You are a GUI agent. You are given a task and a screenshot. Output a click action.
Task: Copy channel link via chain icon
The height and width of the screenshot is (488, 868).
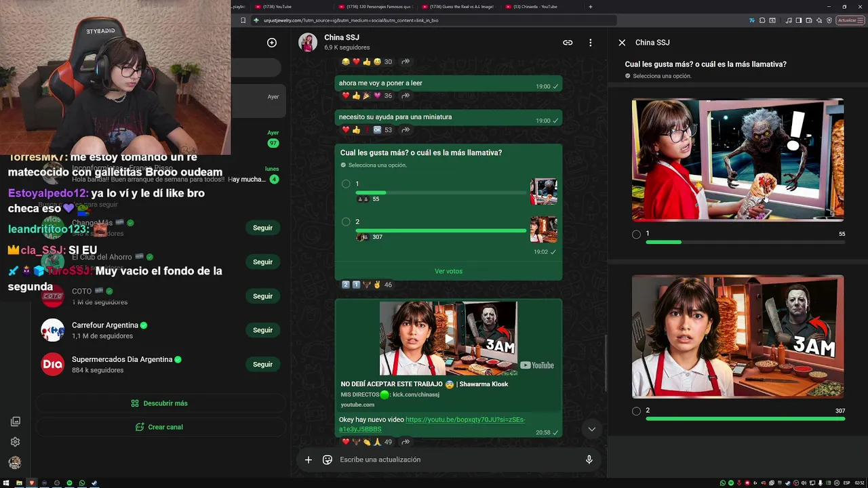pos(568,42)
